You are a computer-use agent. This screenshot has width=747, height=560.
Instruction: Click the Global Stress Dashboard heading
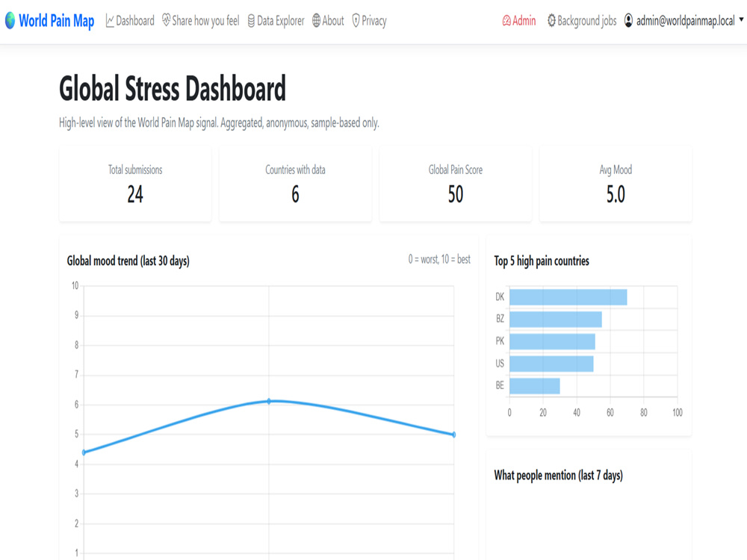coord(173,89)
